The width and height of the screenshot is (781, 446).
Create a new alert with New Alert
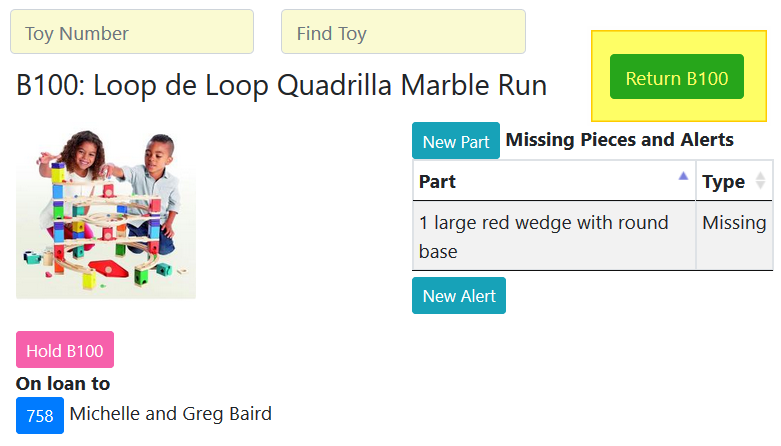click(459, 296)
